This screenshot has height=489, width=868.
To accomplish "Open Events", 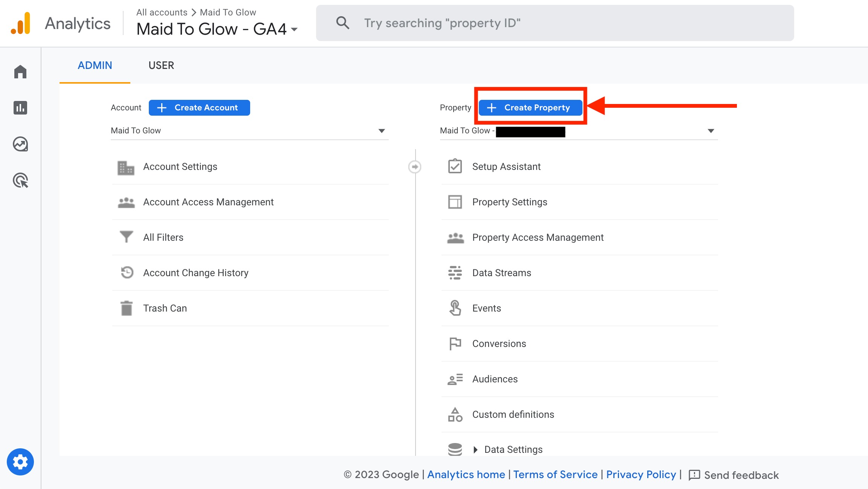I will 580,308.
